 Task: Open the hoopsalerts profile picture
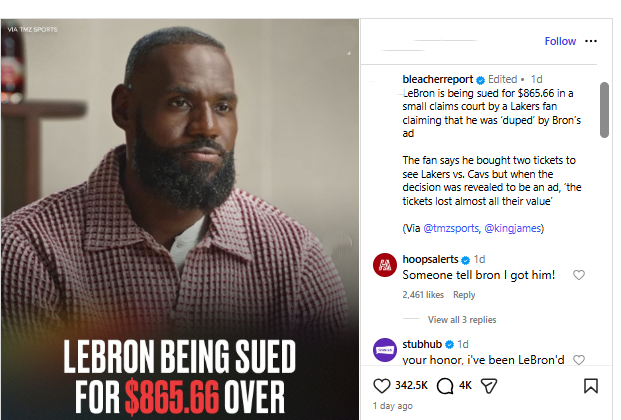point(384,265)
